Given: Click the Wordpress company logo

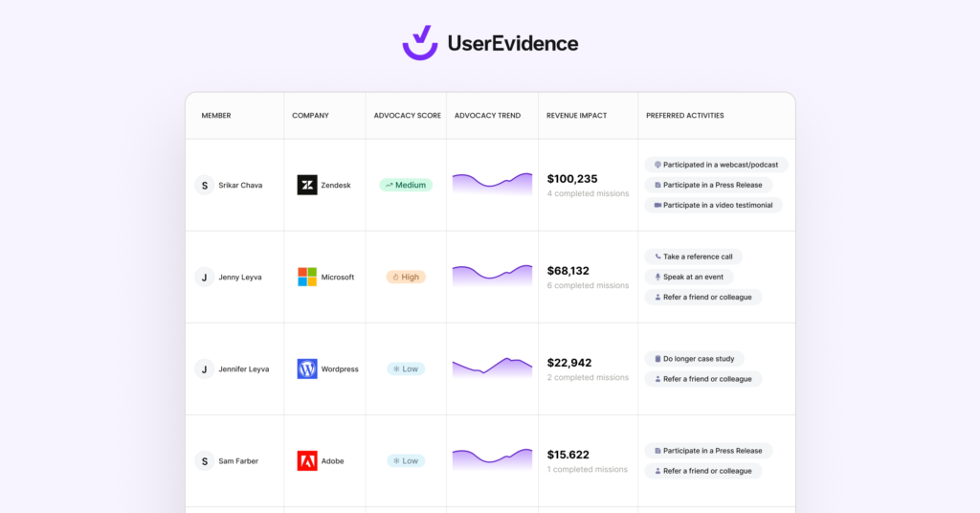Looking at the screenshot, I should click(x=307, y=368).
